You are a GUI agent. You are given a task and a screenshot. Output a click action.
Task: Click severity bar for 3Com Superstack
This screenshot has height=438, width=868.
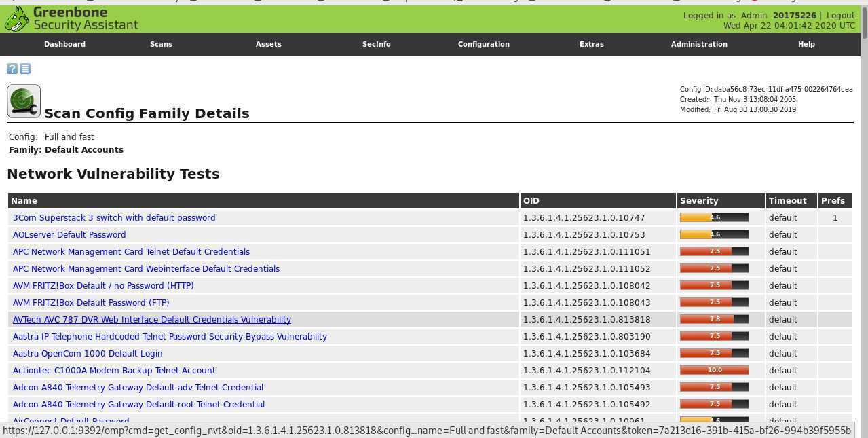coord(714,217)
